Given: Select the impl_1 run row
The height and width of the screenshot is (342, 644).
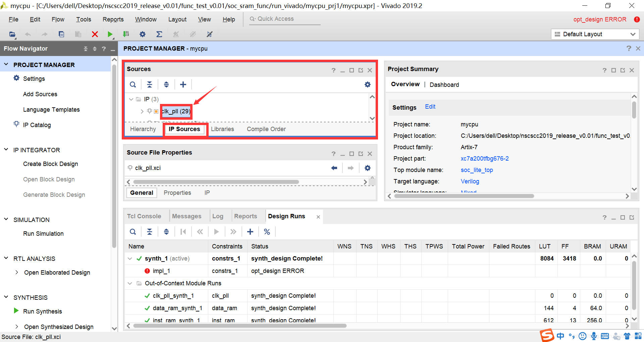Looking at the screenshot, I should tap(378, 271).
